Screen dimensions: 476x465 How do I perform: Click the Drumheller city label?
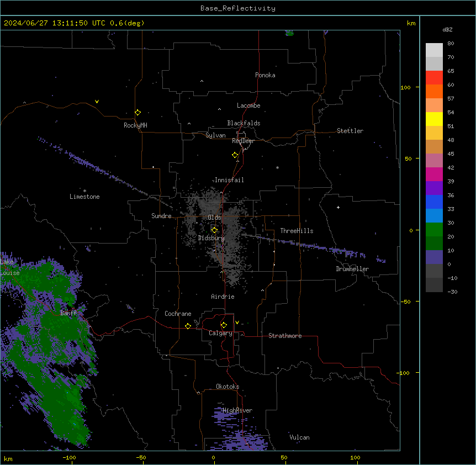(x=352, y=269)
